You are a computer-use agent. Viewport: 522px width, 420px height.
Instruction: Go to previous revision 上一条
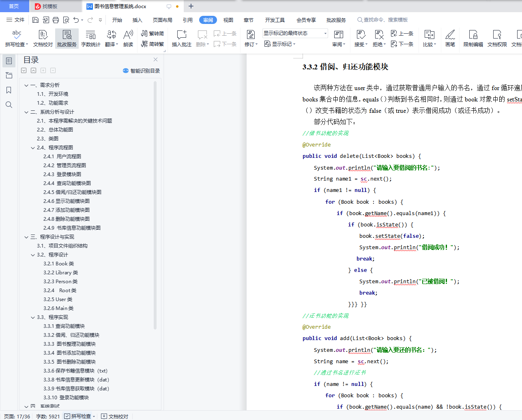click(x=402, y=33)
